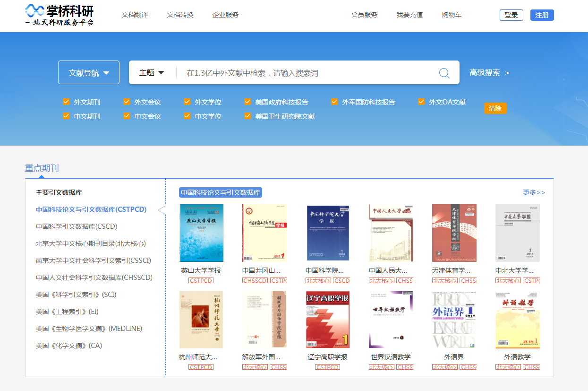
Task: Open the 杭州师范大学 journal cover
Action: [201, 320]
